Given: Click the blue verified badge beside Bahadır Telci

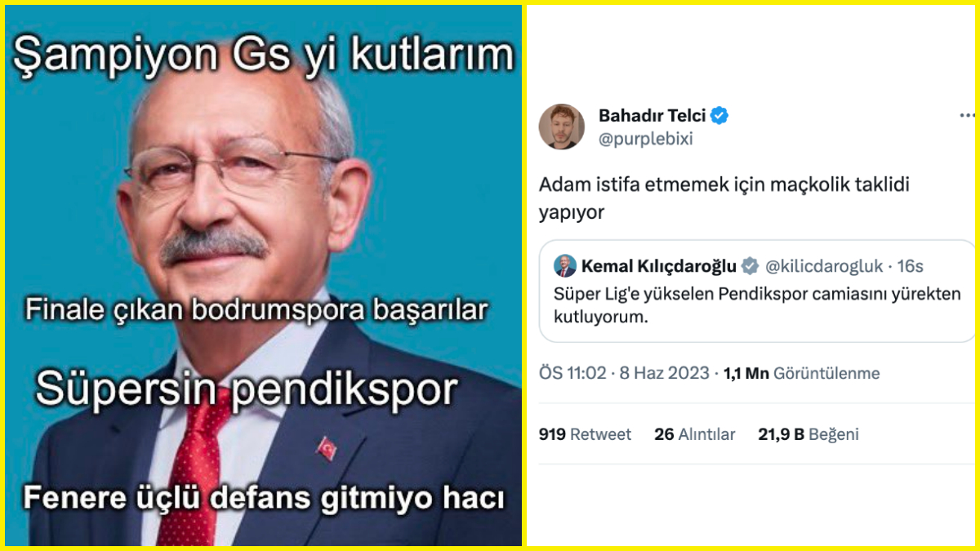Looking at the screenshot, I should tap(719, 116).
